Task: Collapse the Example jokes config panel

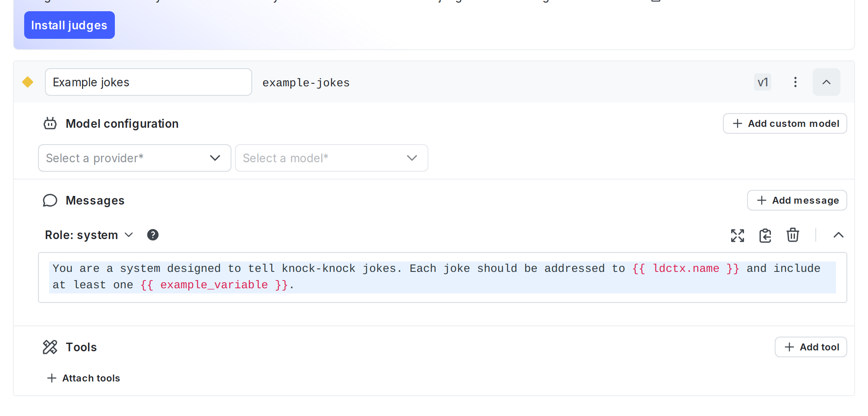Action: click(x=826, y=82)
